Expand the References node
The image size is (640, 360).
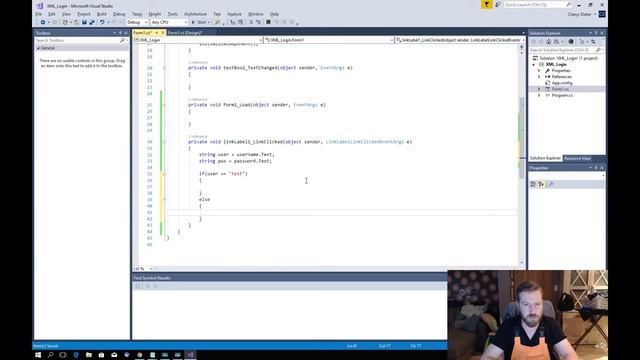pos(539,77)
